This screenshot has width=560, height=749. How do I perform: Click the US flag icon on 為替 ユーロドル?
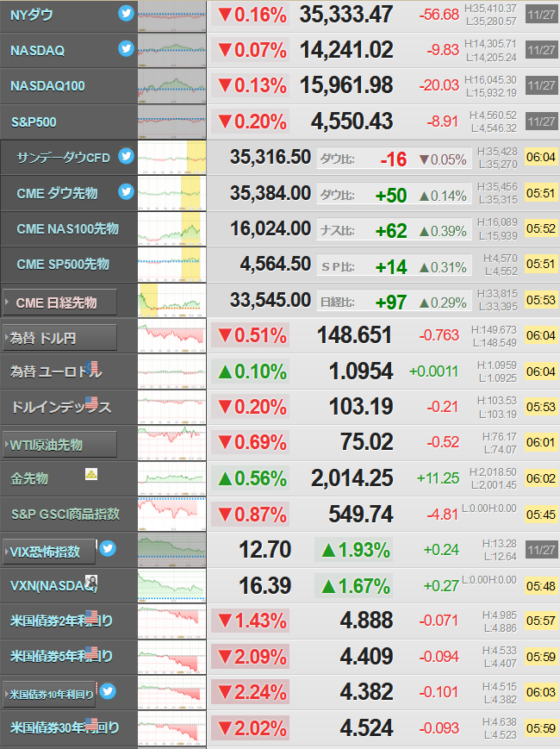[x=91, y=367]
